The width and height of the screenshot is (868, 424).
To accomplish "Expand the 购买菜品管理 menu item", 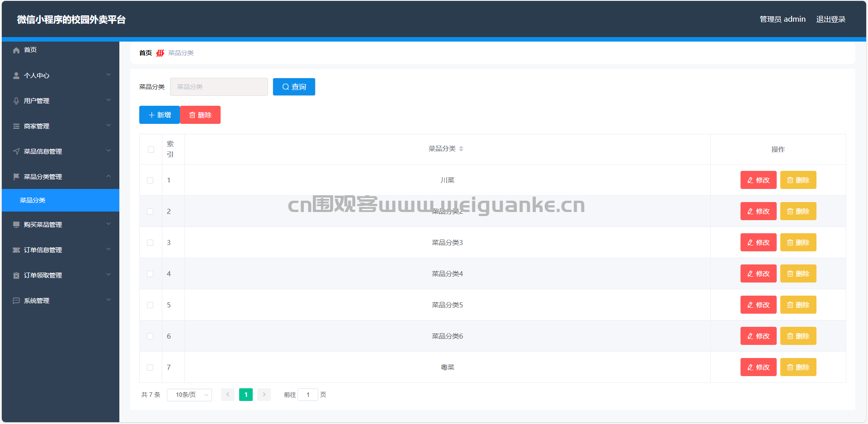I will tap(61, 225).
